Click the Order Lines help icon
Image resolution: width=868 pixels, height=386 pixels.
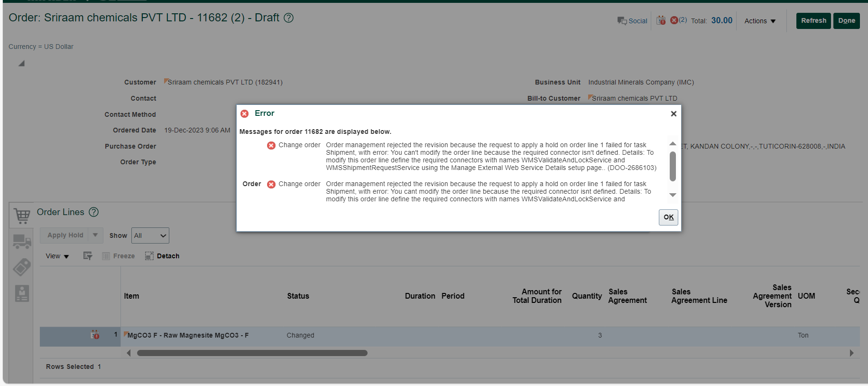[94, 212]
